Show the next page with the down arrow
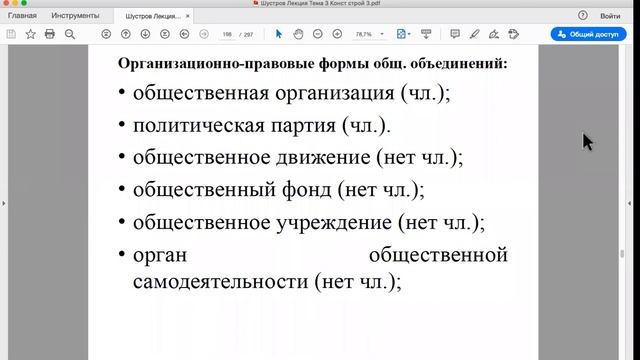Viewport: 640px width, 360px height. point(145,34)
